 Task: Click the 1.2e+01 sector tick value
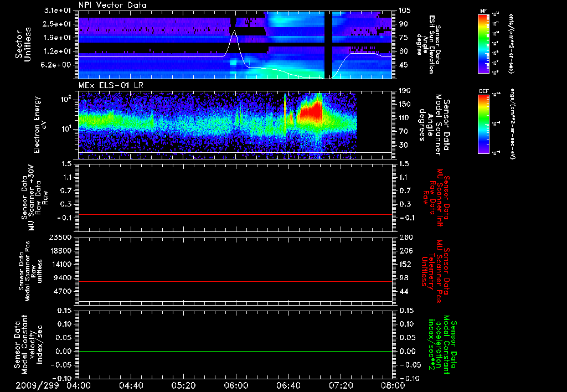58,51
